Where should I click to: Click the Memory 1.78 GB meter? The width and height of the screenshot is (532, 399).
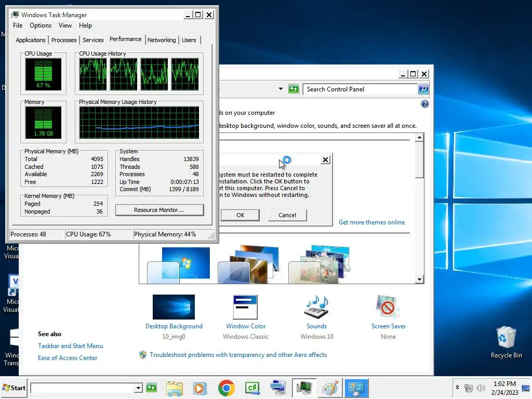click(x=43, y=123)
